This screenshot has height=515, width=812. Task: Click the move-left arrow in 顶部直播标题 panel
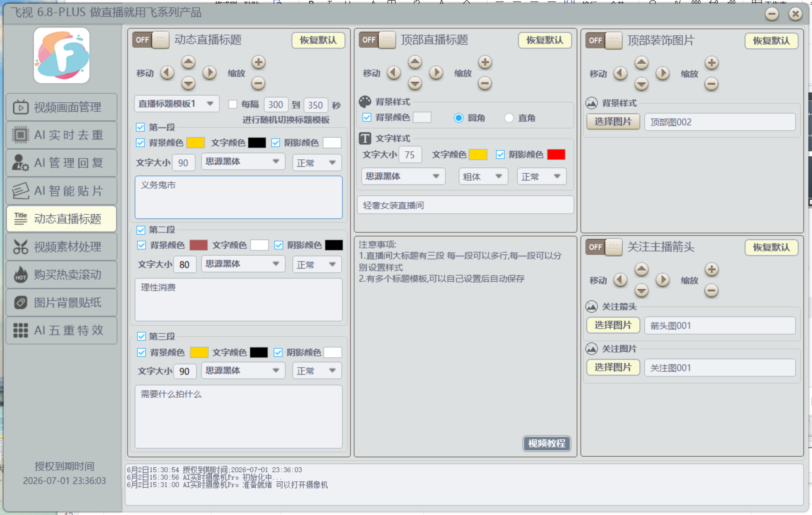(394, 73)
